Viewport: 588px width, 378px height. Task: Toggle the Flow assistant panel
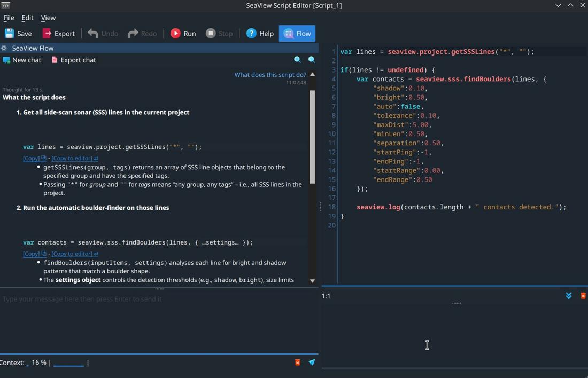point(297,33)
